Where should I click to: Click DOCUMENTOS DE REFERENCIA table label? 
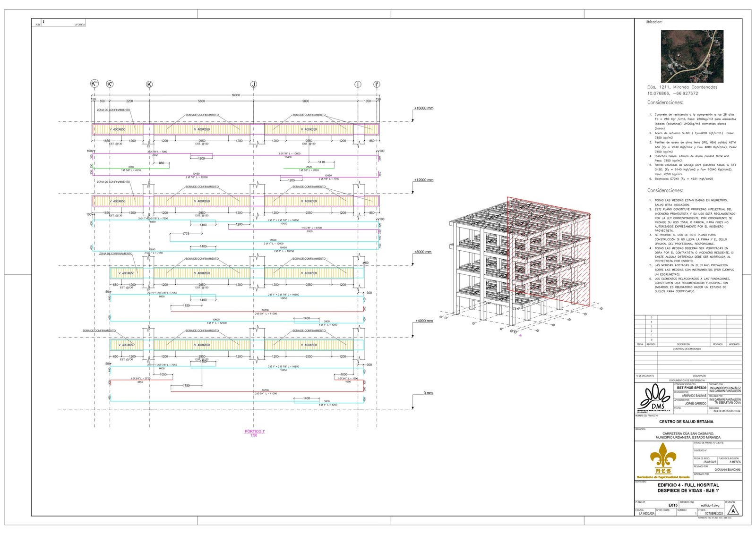pyautogui.click(x=687, y=380)
